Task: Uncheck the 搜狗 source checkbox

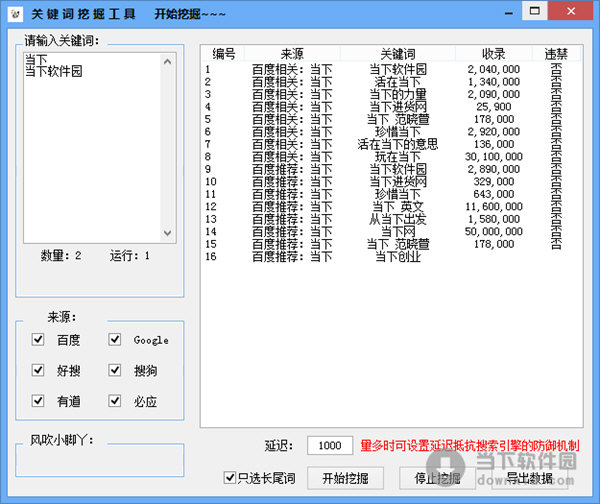Action: tap(115, 370)
